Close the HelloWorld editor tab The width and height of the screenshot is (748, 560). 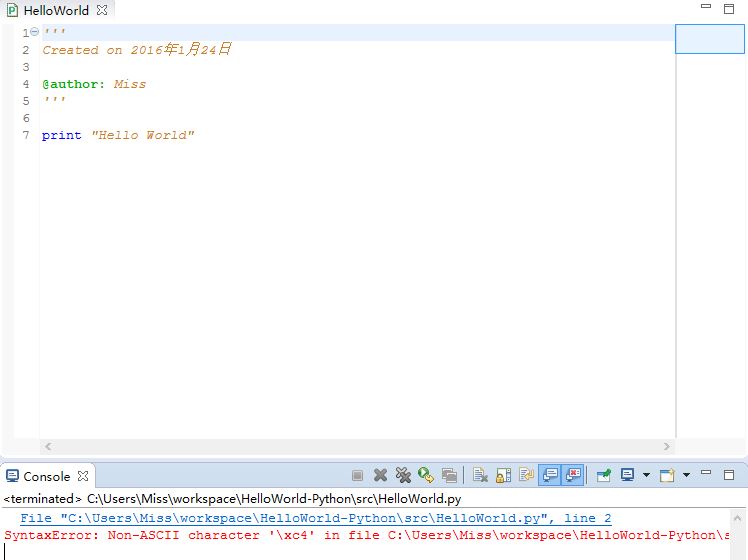102,10
